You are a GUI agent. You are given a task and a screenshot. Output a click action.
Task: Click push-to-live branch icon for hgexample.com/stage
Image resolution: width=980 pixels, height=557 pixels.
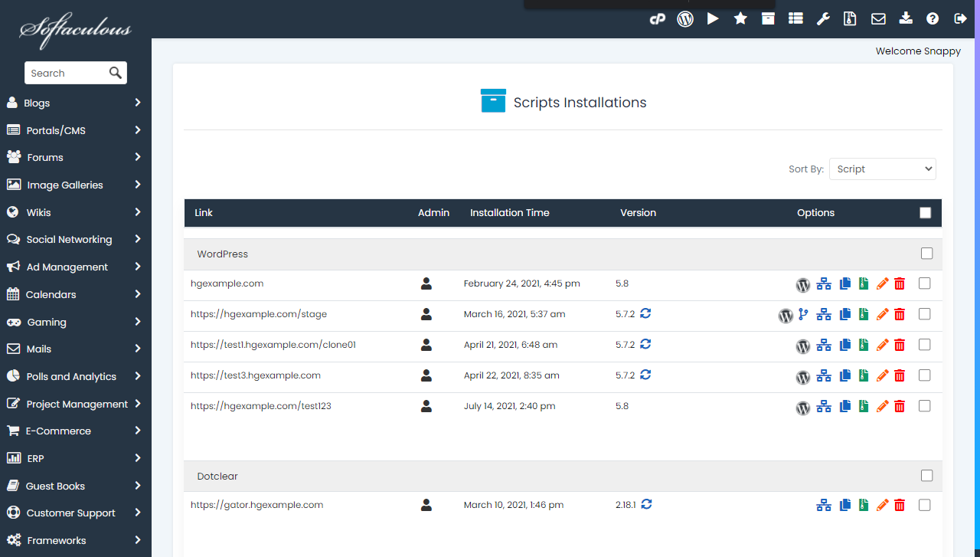(803, 314)
